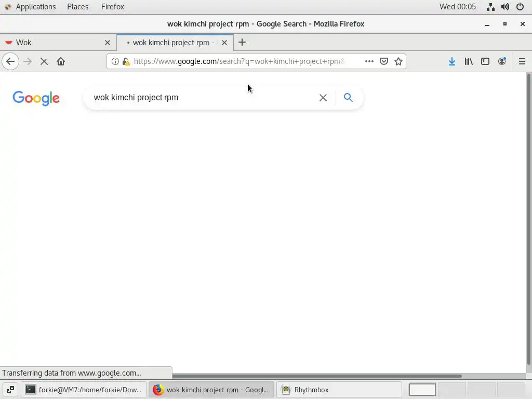Click the vertical page scrollbar
Image resolution: width=532 pixels, height=399 pixels.
point(528,219)
